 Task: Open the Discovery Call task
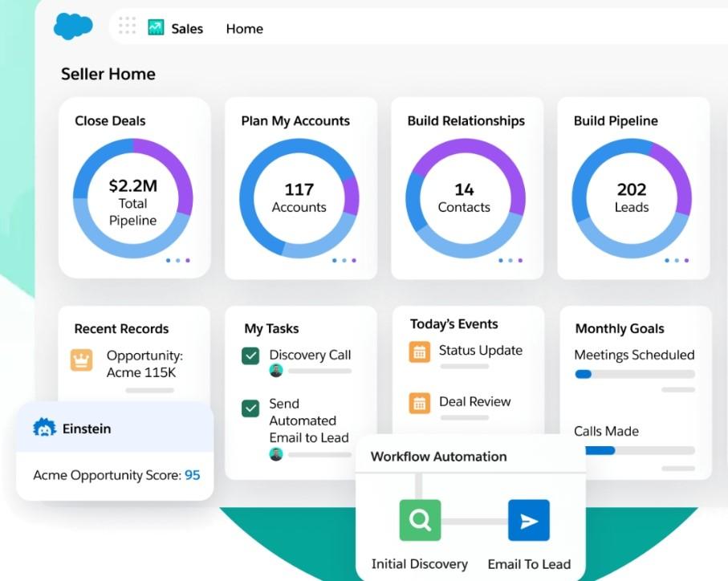pyautogui.click(x=310, y=355)
